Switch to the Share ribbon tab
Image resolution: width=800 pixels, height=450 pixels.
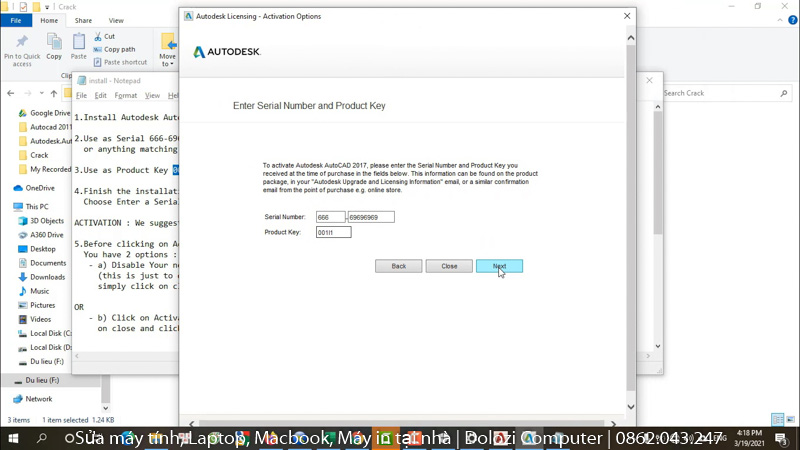click(x=83, y=20)
